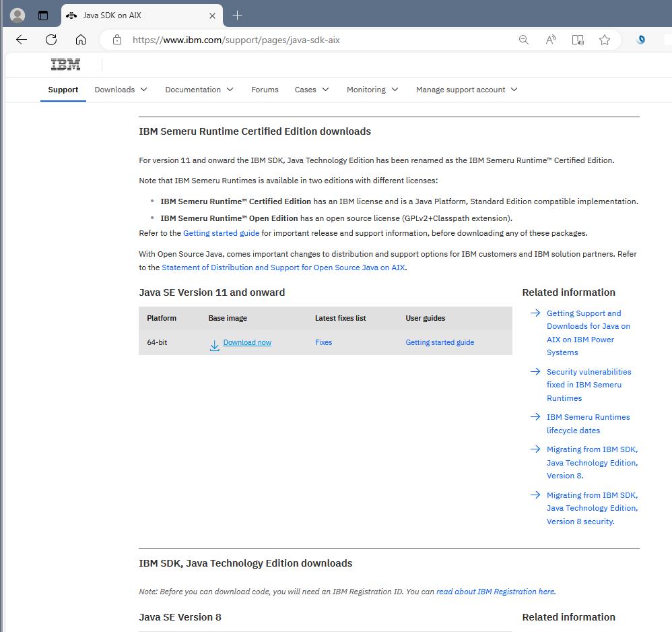672x632 pixels.
Task: Expand the Downloads menu
Action: 121,90
